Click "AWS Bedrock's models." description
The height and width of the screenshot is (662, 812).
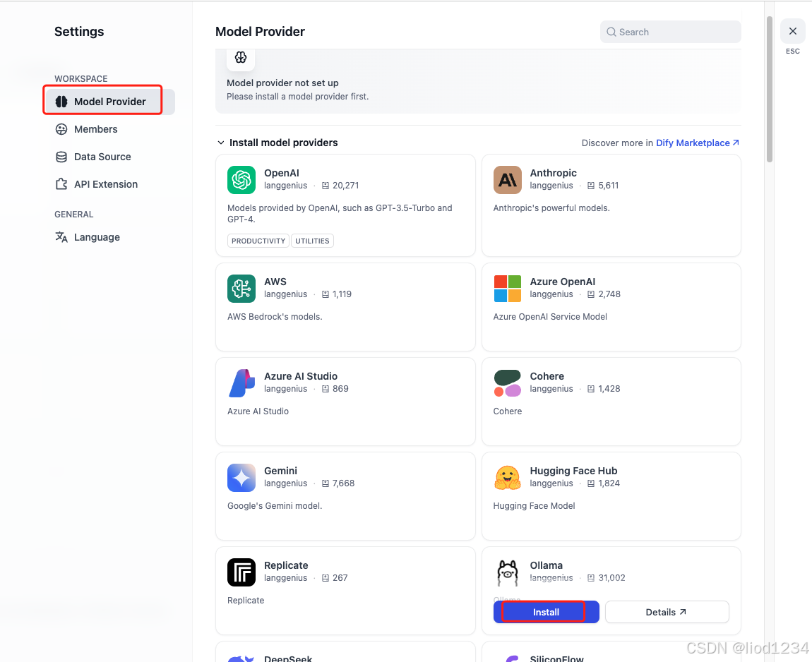coord(275,317)
